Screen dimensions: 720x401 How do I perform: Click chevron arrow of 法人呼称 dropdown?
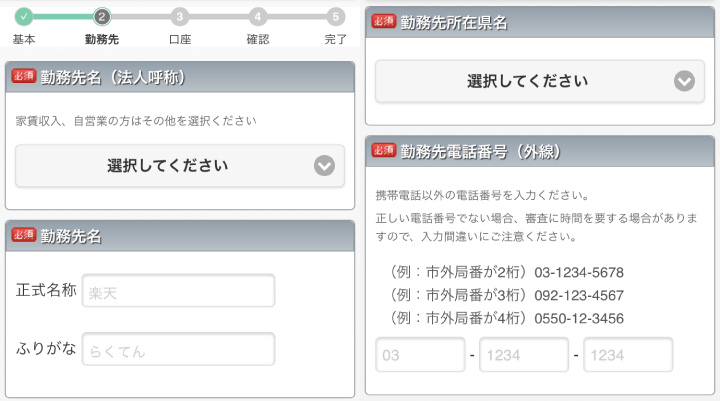pyautogui.click(x=324, y=166)
